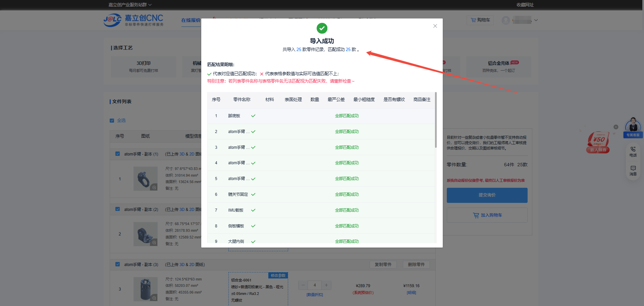Click the user avatar icon
The image size is (644, 306).
click(505, 20)
